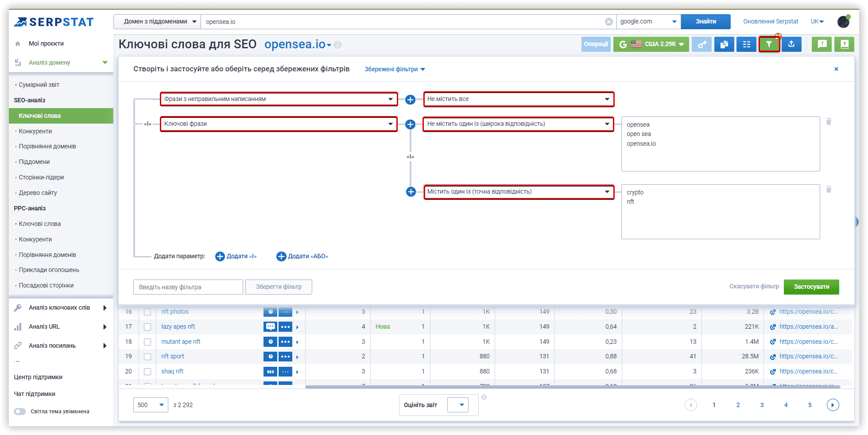Open Домен з піддоменами dropdown
The width and height of the screenshot is (868, 435).
coord(157,22)
